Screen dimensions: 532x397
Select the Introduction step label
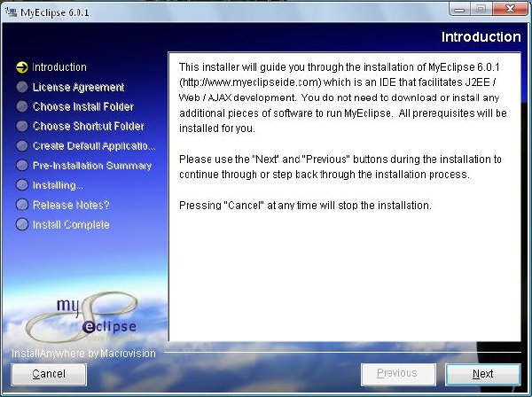(59, 67)
